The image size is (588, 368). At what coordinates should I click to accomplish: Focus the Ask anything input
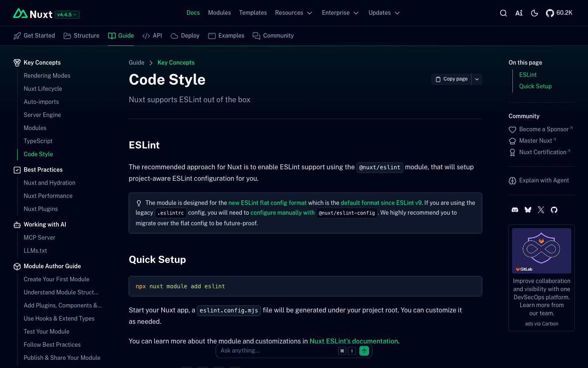tap(278, 350)
